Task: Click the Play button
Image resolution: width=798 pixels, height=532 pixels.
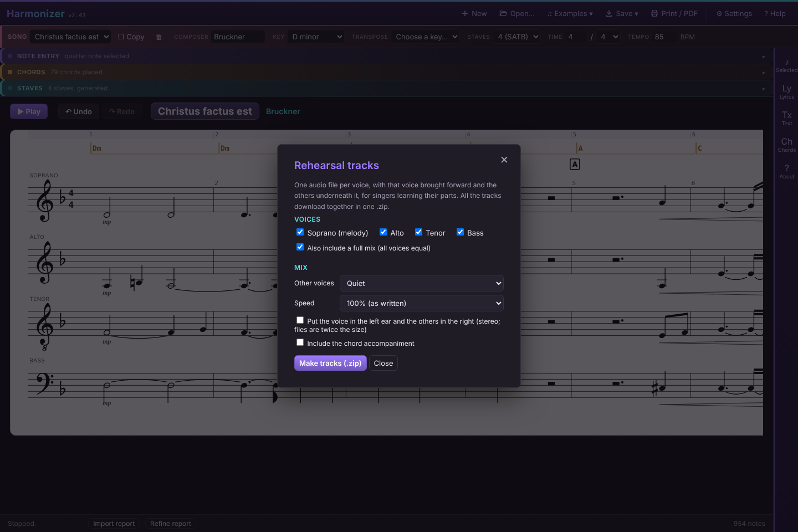Action: pyautogui.click(x=29, y=111)
